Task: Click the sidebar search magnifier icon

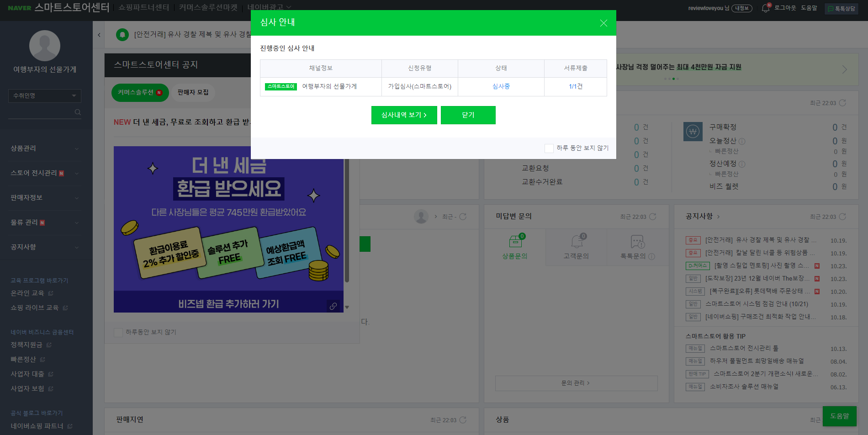Action: (78, 112)
